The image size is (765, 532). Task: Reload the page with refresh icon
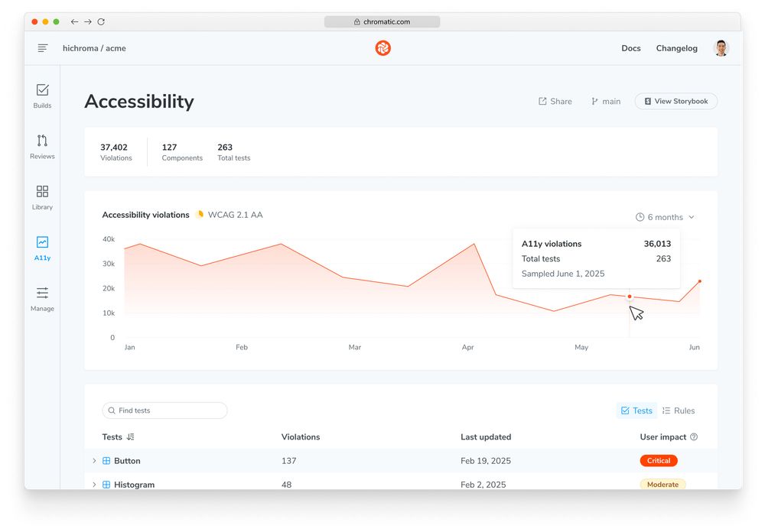tap(101, 21)
